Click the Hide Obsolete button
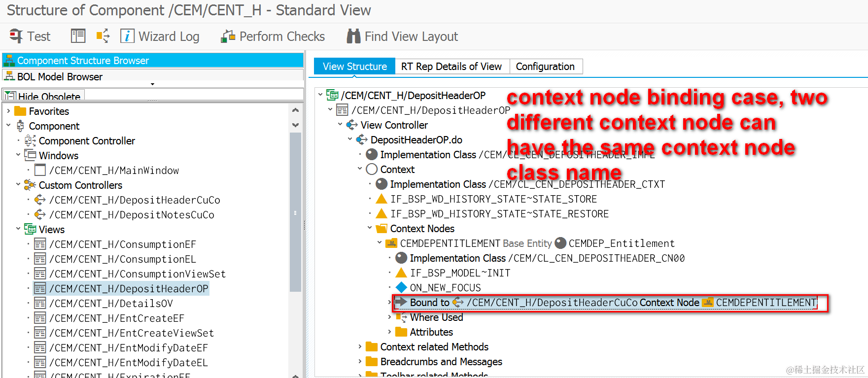The width and height of the screenshot is (868, 378). tap(44, 96)
